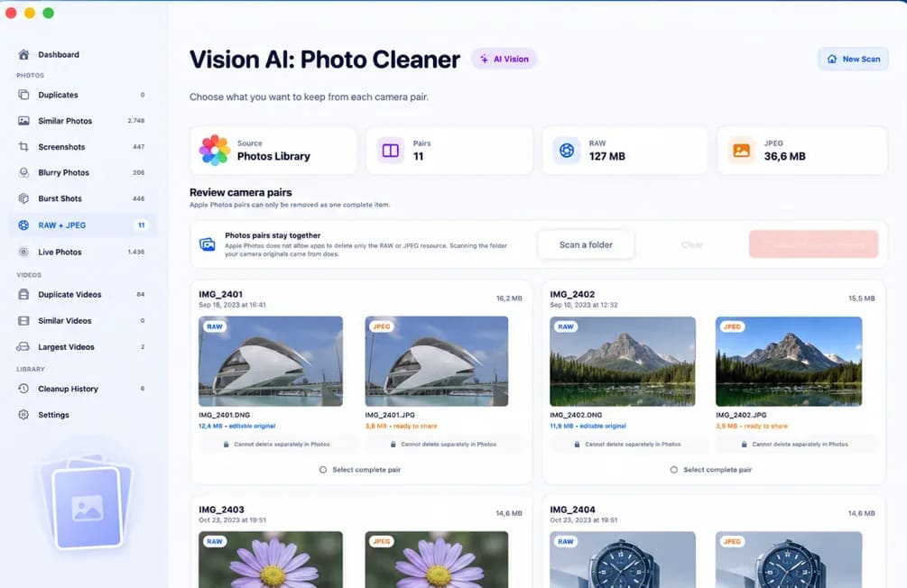Viewport: 907px width, 588px height.
Task: Click the faded red delete button
Action: tap(813, 244)
